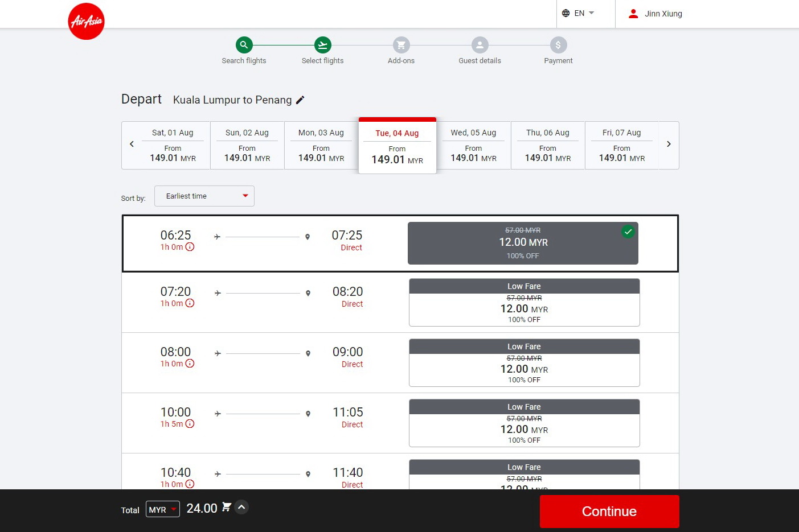799x532 pixels.
Task: Select the Wed, 05 Aug date tab
Action: pyautogui.click(x=473, y=145)
